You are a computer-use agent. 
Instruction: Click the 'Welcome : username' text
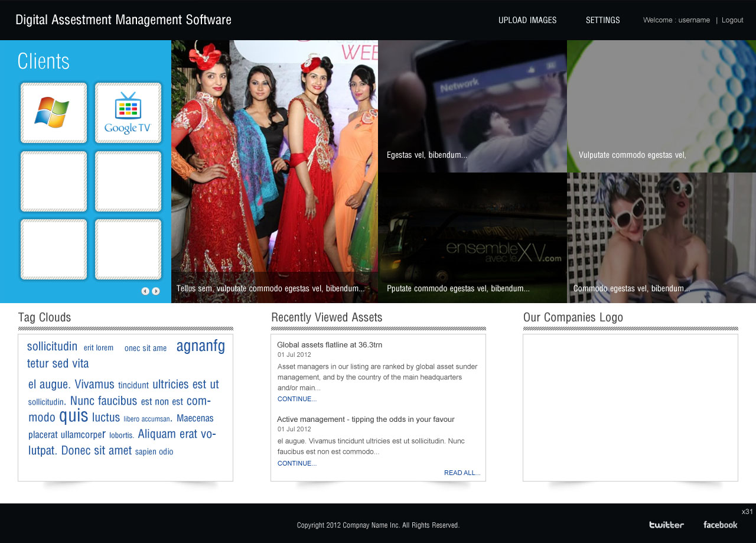coord(676,20)
